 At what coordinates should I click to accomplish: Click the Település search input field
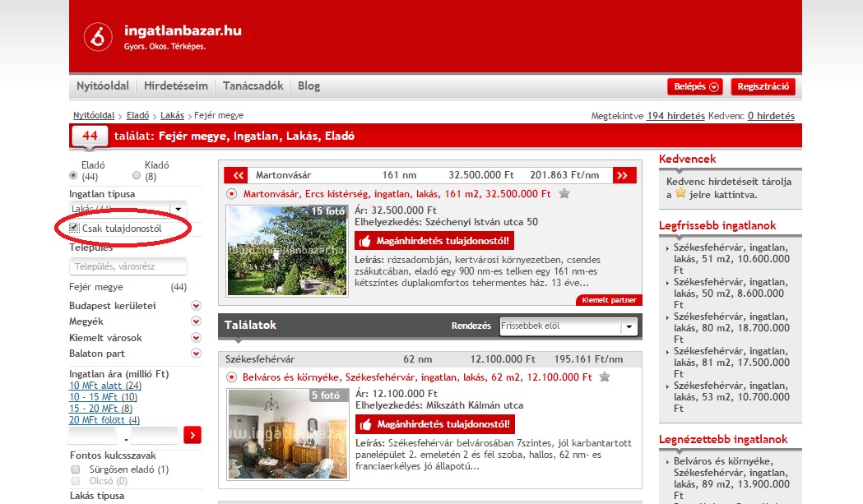(128, 266)
